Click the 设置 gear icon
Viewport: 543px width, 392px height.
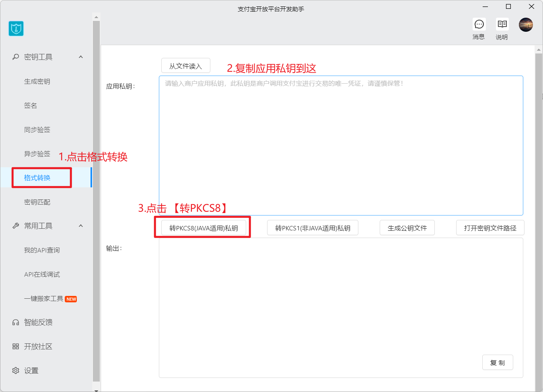(x=16, y=371)
